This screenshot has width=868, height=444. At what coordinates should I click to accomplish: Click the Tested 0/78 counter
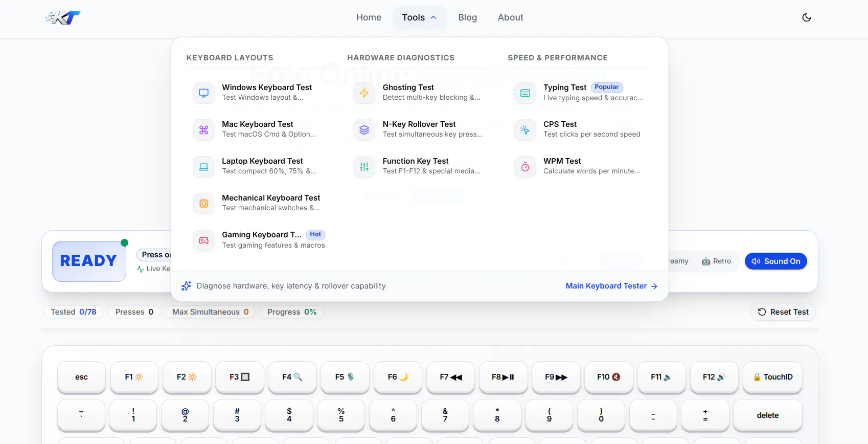point(74,312)
